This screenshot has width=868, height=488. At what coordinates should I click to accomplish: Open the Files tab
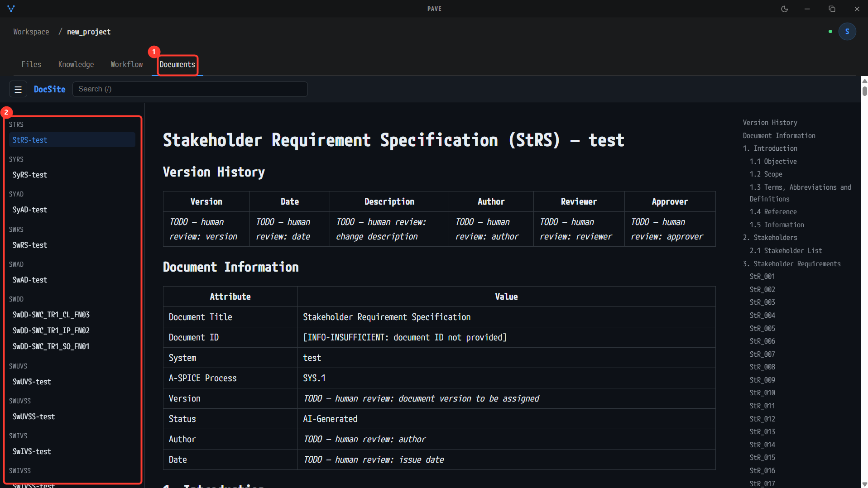coord(31,64)
